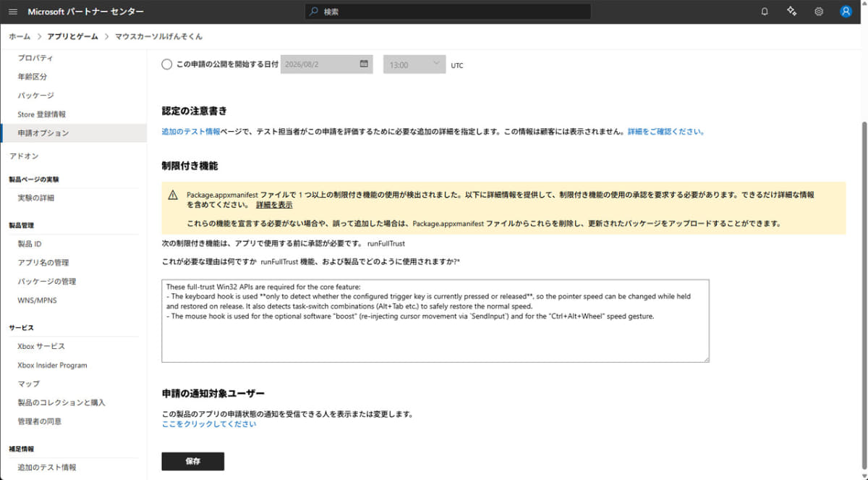This screenshot has width=868, height=480.
Task: Open the 13:00 time dropdown
Action: [414, 64]
